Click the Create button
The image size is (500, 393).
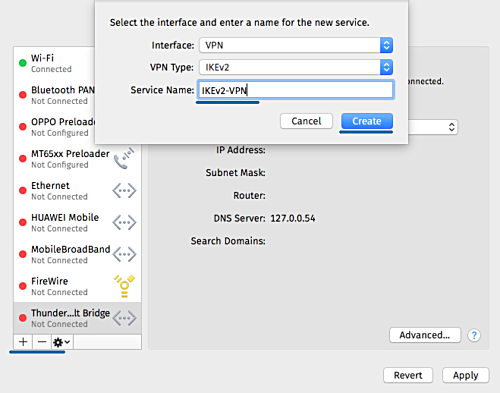click(x=367, y=121)
